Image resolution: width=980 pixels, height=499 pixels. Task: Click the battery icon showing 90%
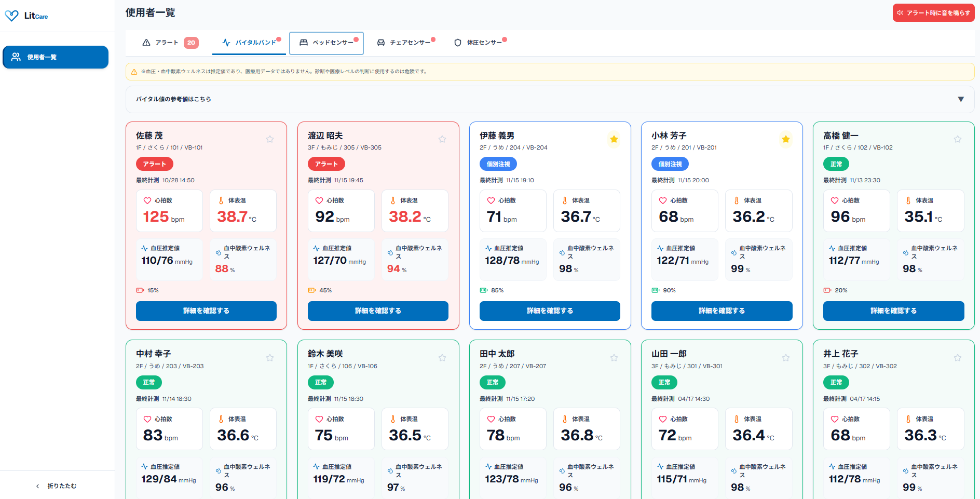pos(656,290)
